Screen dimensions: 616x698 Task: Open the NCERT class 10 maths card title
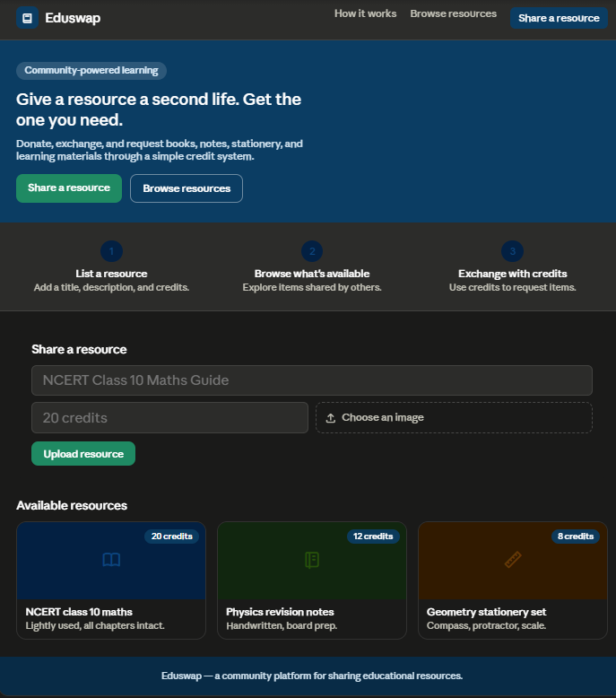point(79,612)
